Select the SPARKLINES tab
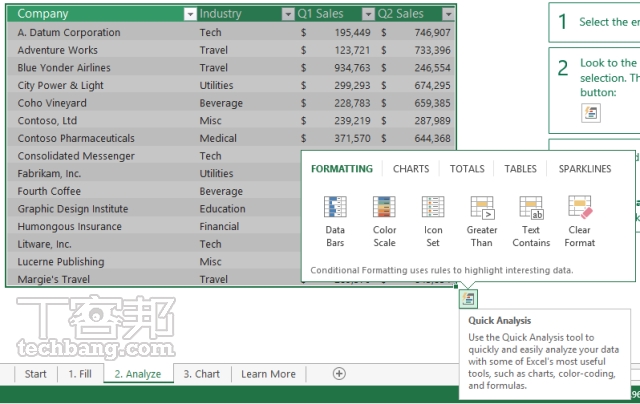The width and height of the screenshot is (640, 404). (585, 169)
